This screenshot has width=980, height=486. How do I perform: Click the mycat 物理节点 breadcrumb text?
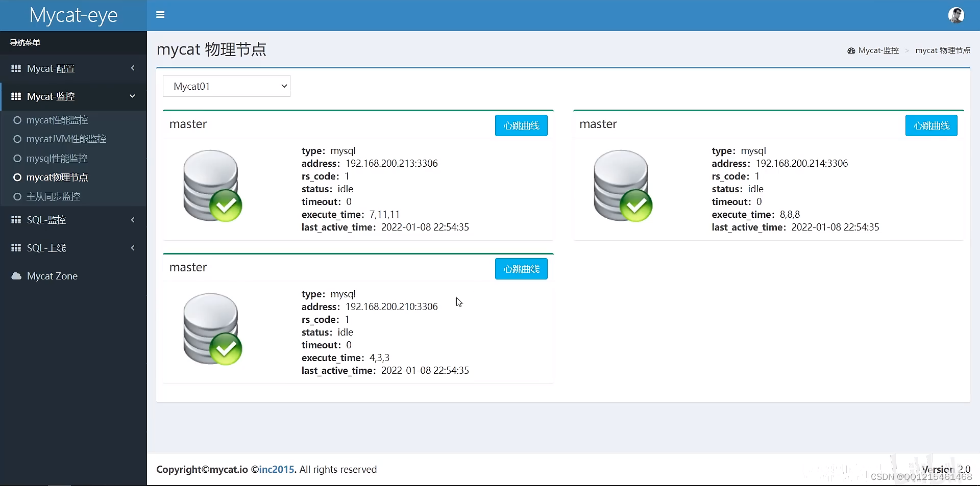pos(943,50)
